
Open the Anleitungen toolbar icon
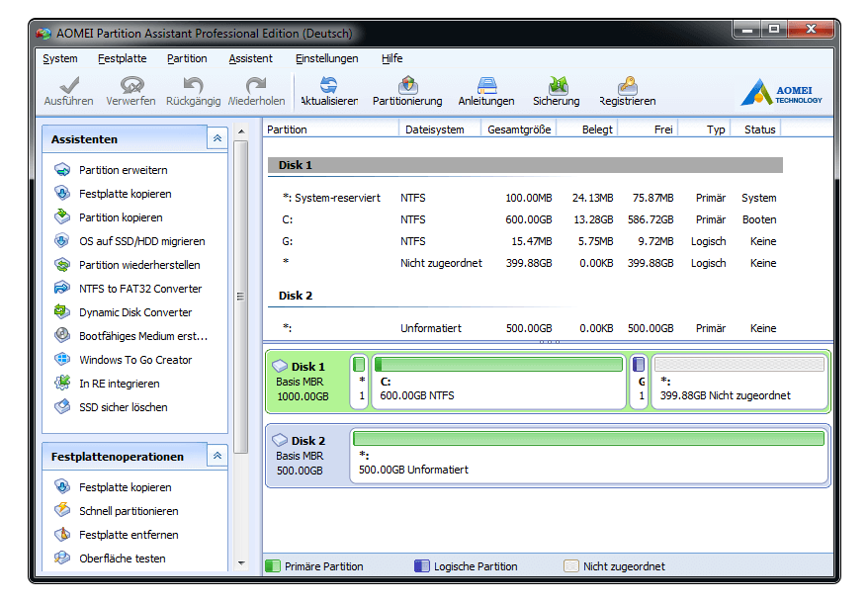tap(486, 85)
